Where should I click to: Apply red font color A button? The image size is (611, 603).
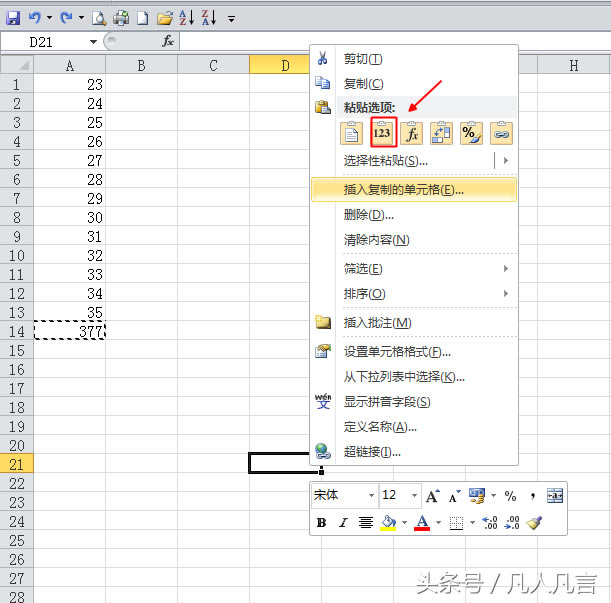click(x=423, y=523)
